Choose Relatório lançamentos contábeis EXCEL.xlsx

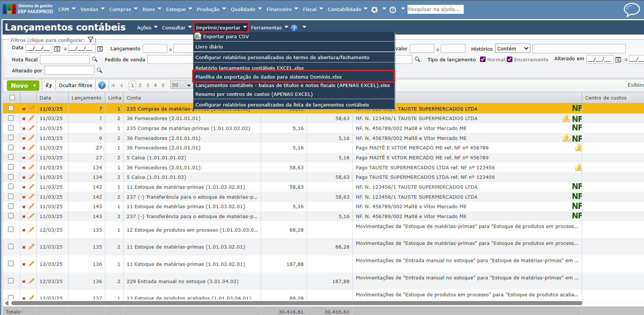coord(294,67)
